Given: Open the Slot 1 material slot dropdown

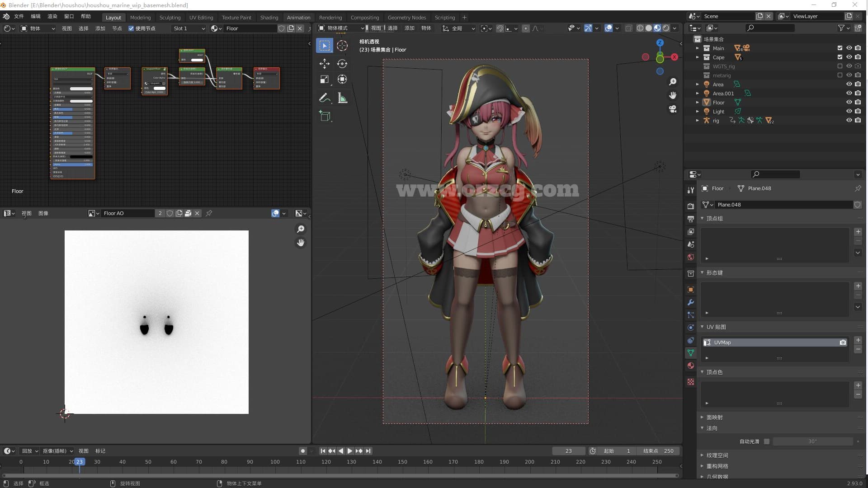Looking at the screenshot, I should [189, 28].
